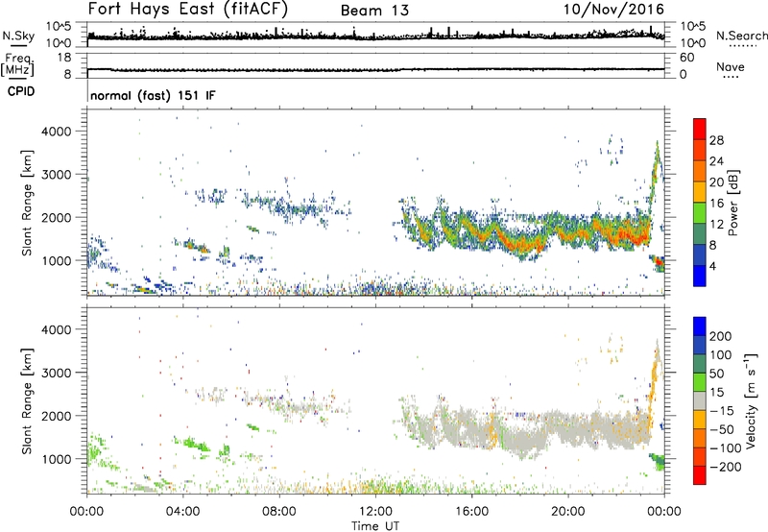Screen dimensions: 768x532
Task: Click the 'Time UT' axis label
Action: click(375, 526)
